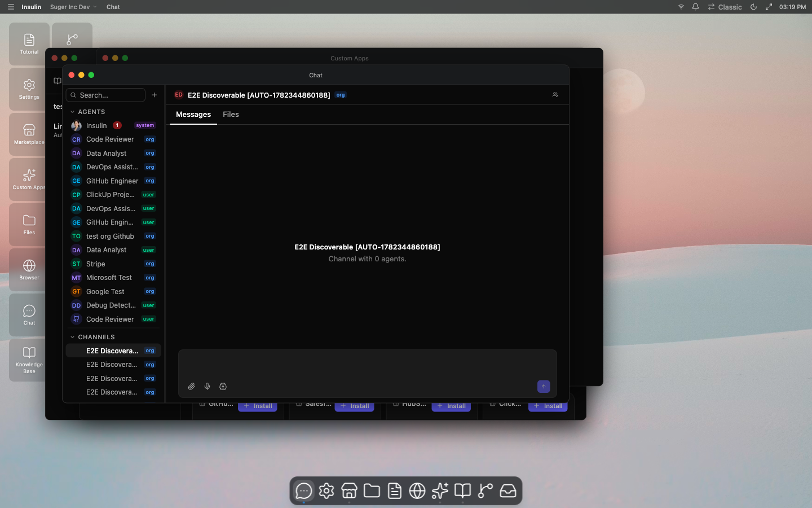
Task: Open the Suger Inc Dev workspace dropdown
Action: click(x=73, y=7)
